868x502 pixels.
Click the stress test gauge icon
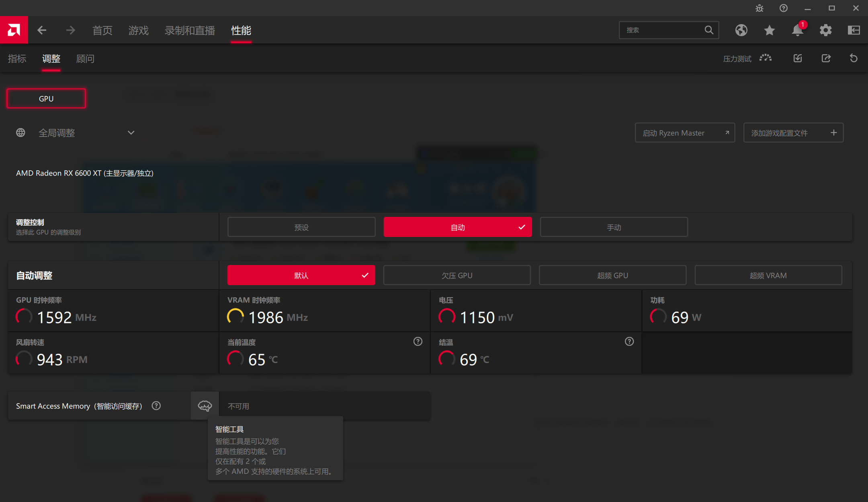click(x=766, y=58)
